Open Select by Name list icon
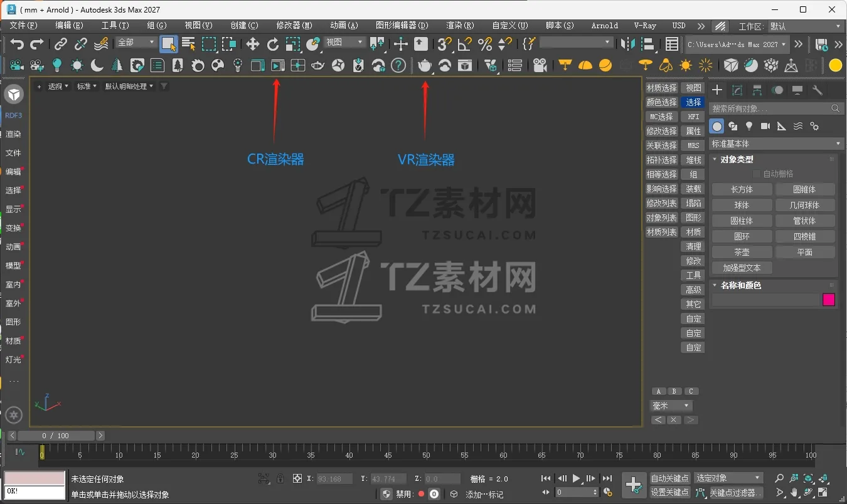 [188, 43]
